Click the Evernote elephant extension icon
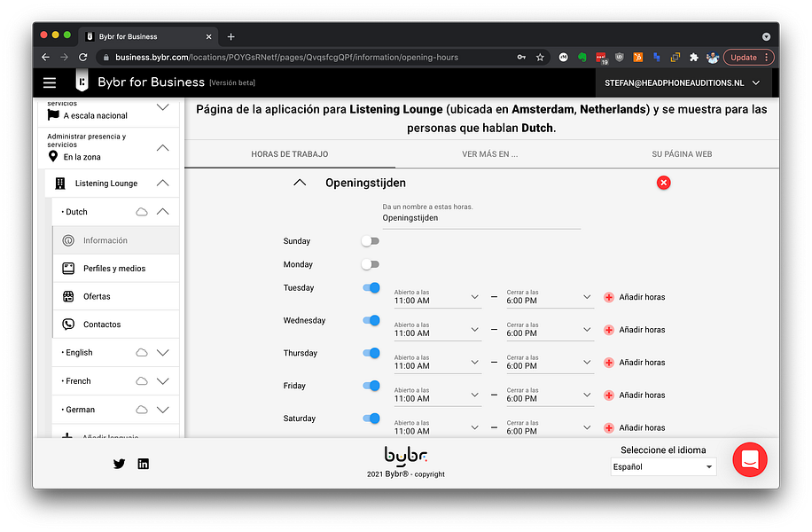This screenshot has width=812, height=532. (x=582, y=58)
